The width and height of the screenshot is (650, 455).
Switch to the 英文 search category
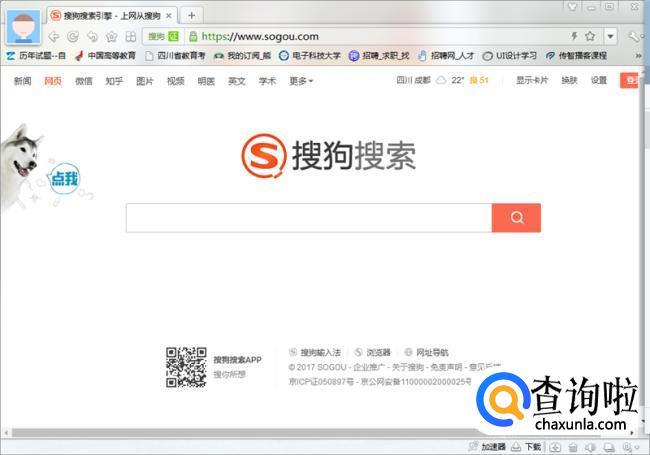[237, 81]
